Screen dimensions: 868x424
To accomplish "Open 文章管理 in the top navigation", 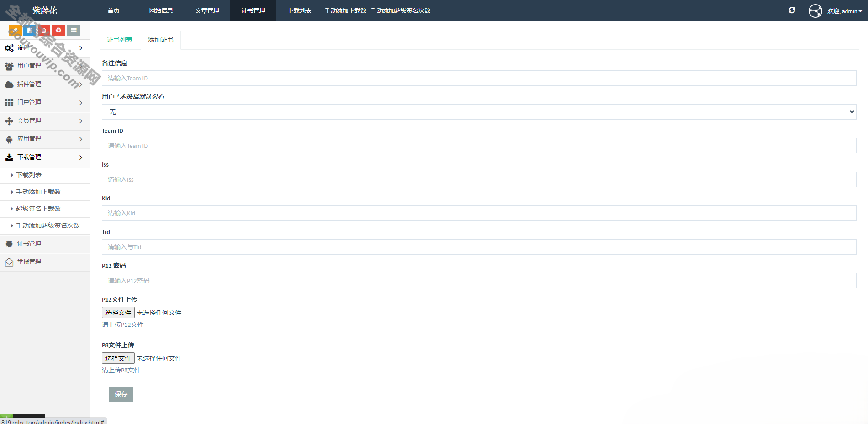I will pos(207,10).
